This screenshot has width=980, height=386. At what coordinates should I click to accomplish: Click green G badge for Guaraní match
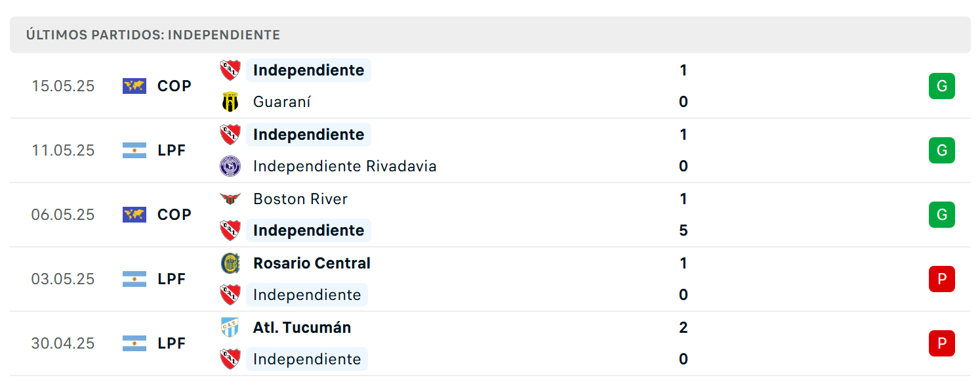942,86
